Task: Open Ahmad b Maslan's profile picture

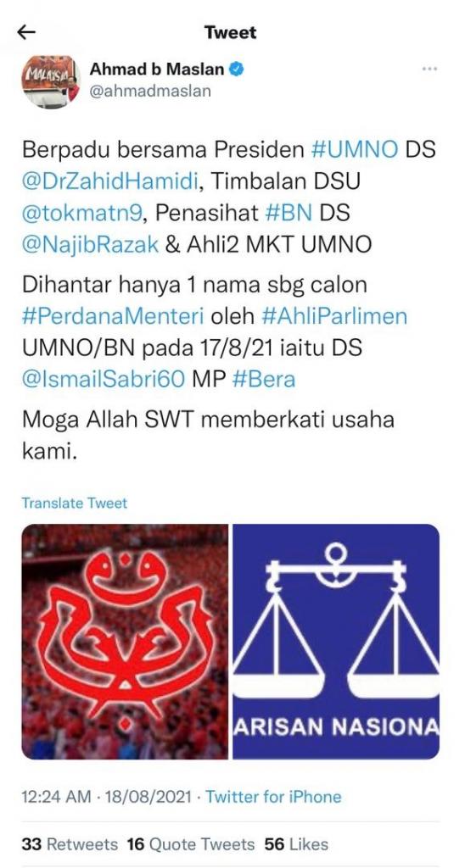Action: (51, 81)
